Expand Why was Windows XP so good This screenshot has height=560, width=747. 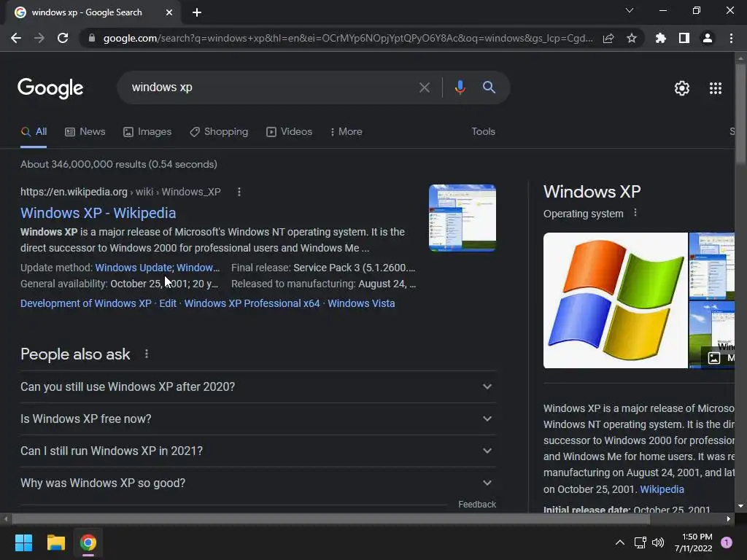point(258,483)
